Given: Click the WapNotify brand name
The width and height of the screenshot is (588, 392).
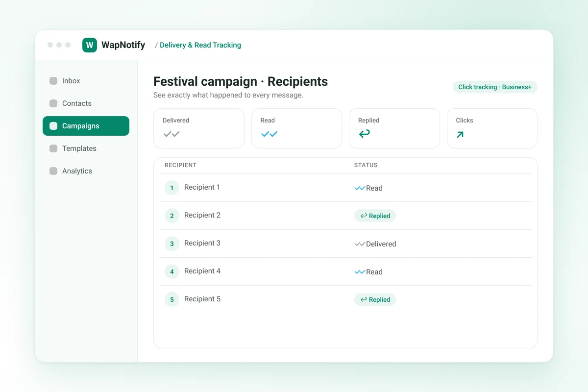Looking at the screenshot, I should point(123,45).
